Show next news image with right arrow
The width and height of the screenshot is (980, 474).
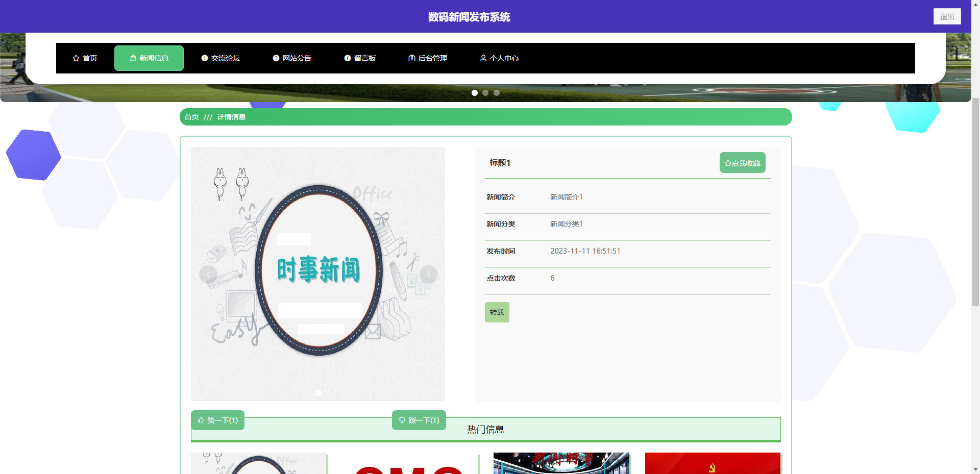(428, 275)
